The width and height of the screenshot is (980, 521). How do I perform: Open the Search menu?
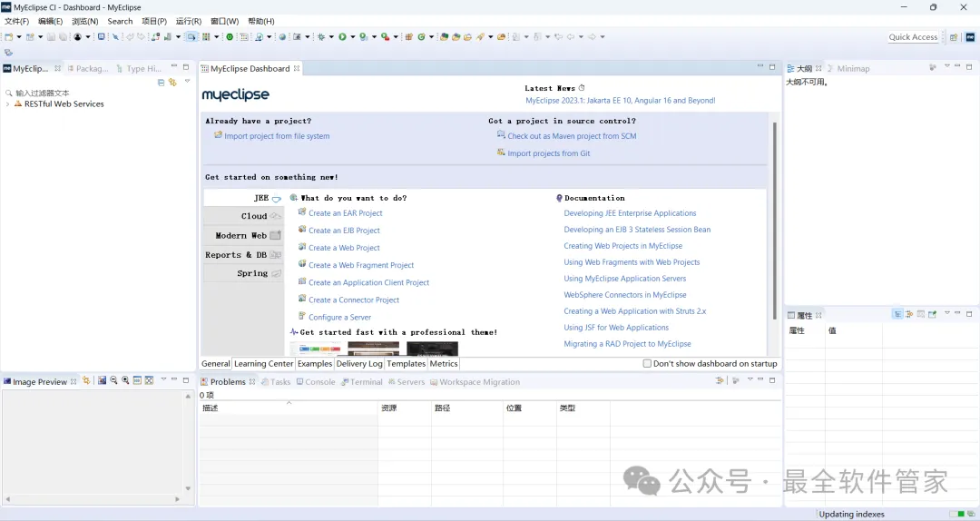point(120,21)
